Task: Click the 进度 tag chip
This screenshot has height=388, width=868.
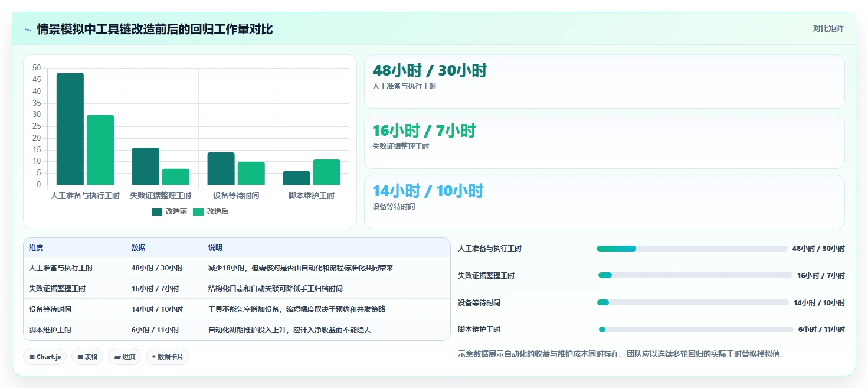Action: (x=125, y=357)
